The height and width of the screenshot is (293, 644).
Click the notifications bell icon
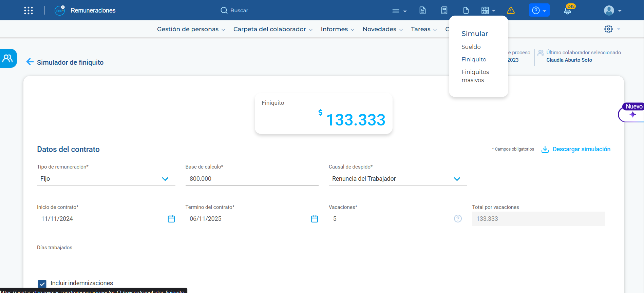tap(567, 11)
